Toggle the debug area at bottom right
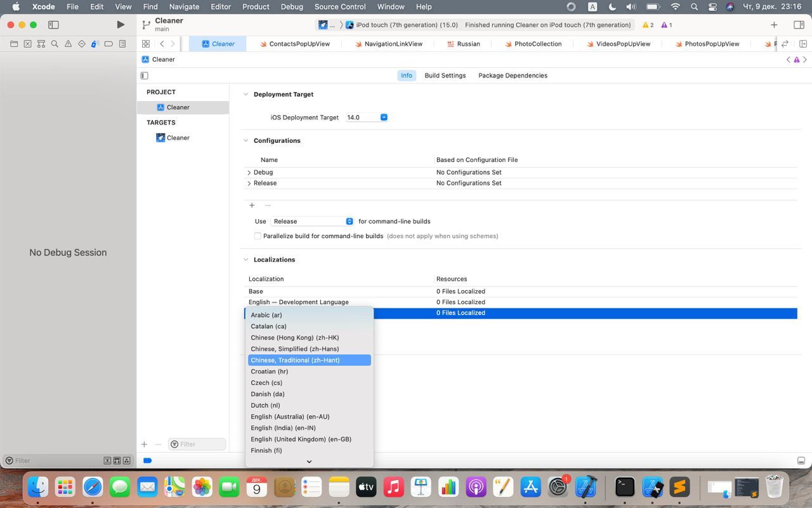 pyautogui.click(x=801, y=460)
